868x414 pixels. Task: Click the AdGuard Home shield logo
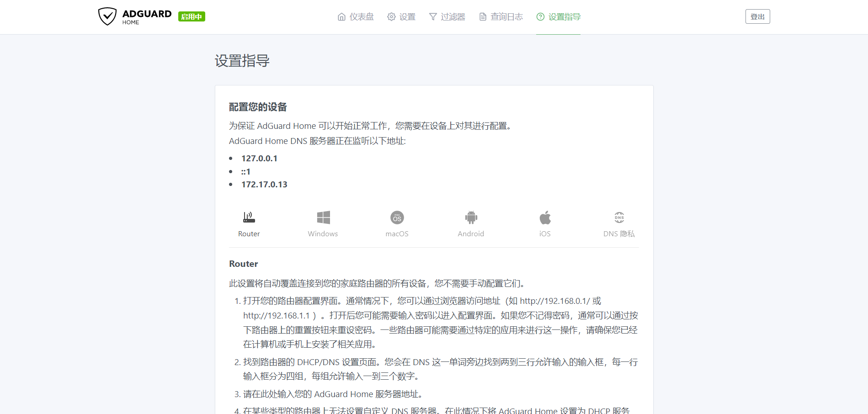(107, 16)
